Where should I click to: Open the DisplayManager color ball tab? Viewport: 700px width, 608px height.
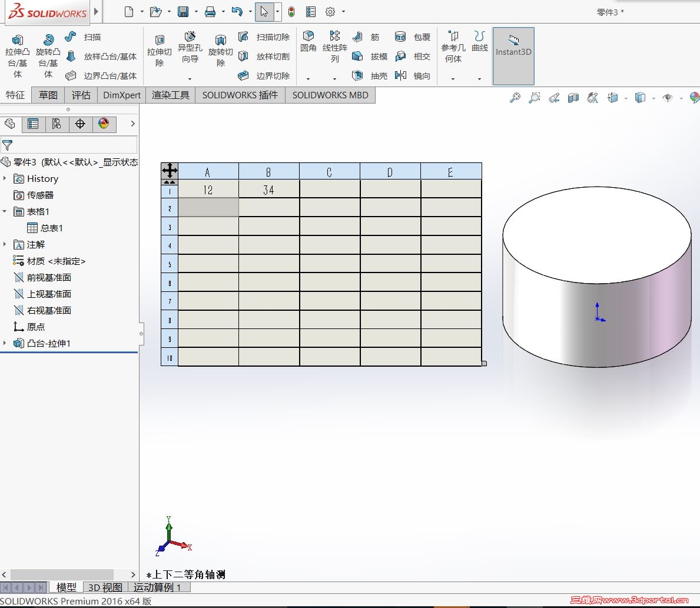[104, 124]
